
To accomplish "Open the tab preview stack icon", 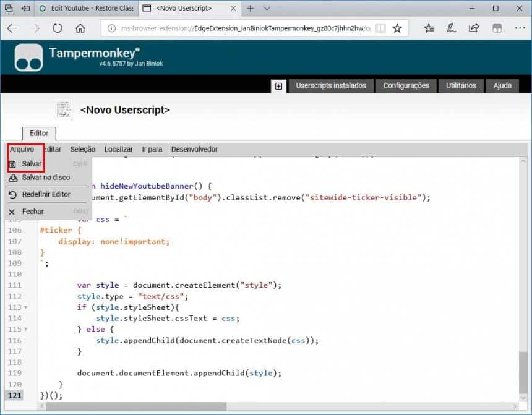I will 9,8.
